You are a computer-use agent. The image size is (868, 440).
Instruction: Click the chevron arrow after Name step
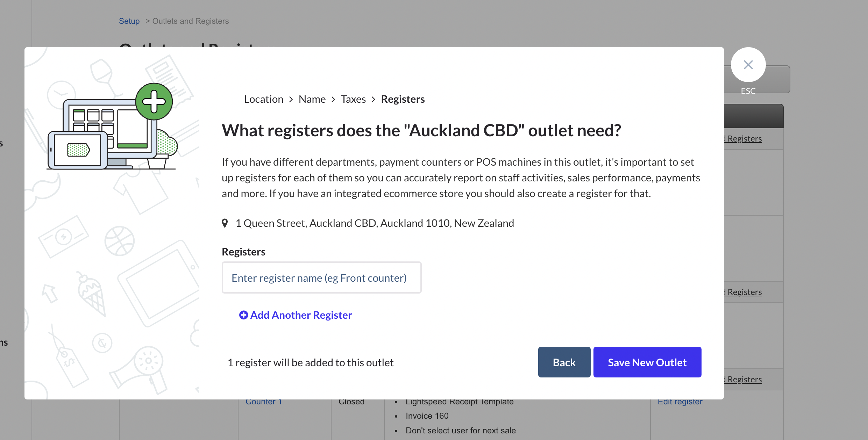333,100
